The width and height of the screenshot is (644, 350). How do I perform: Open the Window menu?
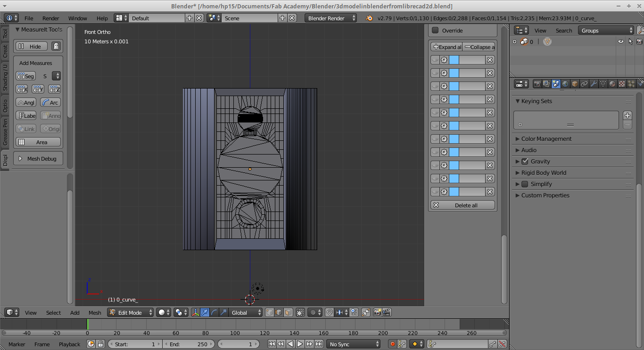click(x=78, y=18)
